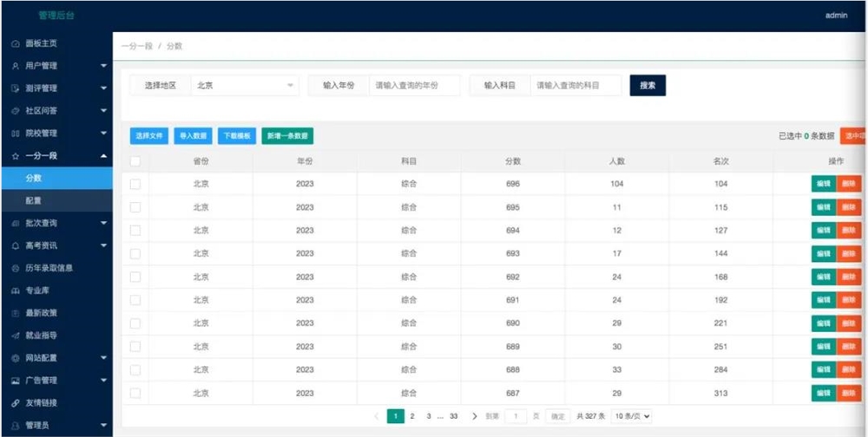Expand the 院校管理 submenu arrow
The height and width of the screenshot is (437, 868).
tap(103, 134)
